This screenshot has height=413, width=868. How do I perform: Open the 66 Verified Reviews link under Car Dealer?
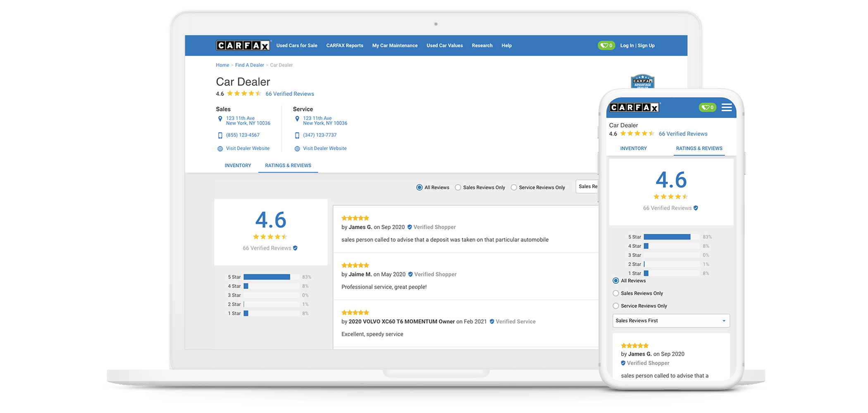tap(289, 94)
